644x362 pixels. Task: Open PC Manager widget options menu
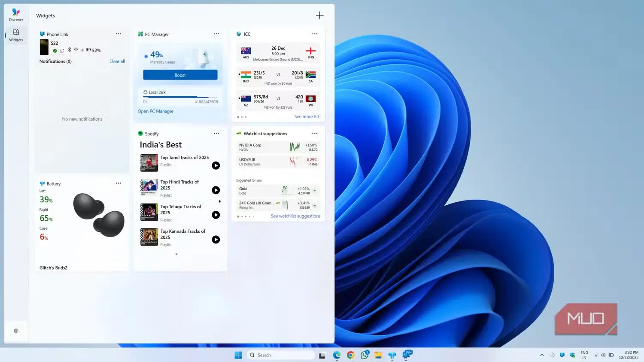click(216, 34)
